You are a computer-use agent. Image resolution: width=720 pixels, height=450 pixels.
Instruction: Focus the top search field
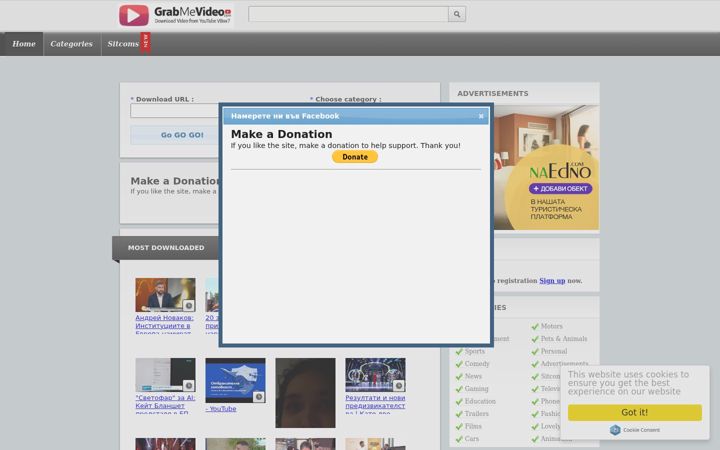tap(348, 14)
